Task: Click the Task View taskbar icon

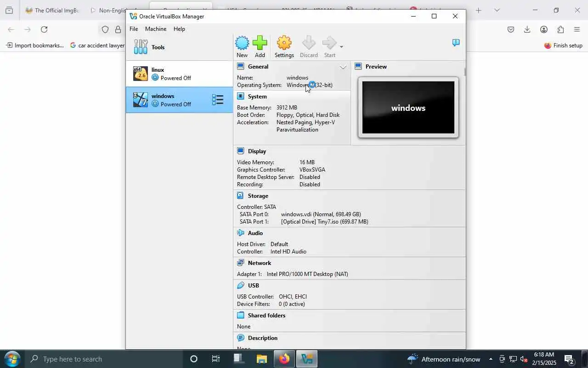Action: [215, 359]
